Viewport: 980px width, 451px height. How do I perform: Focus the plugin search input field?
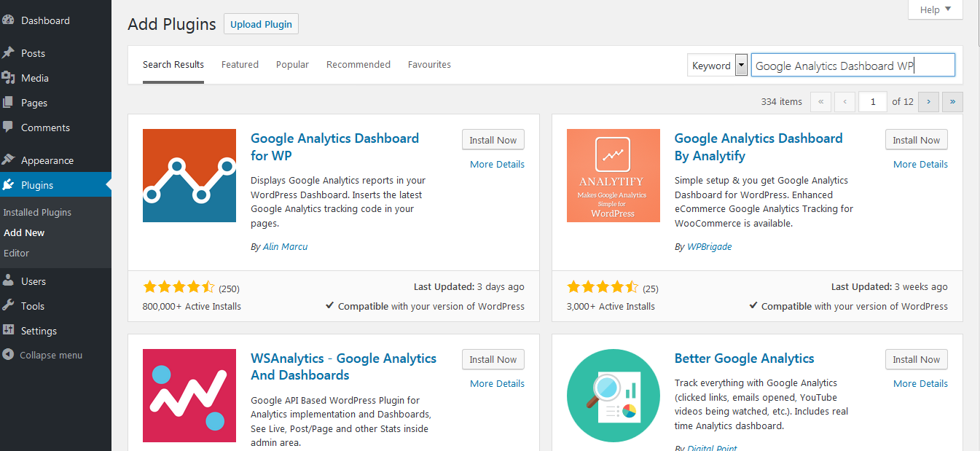tap(852, 65)
